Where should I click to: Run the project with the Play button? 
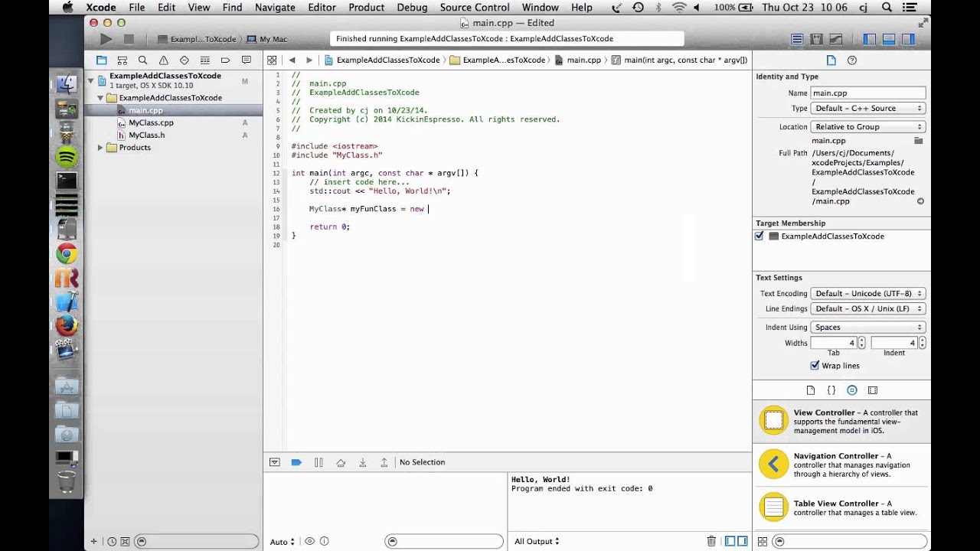point(106,39)
